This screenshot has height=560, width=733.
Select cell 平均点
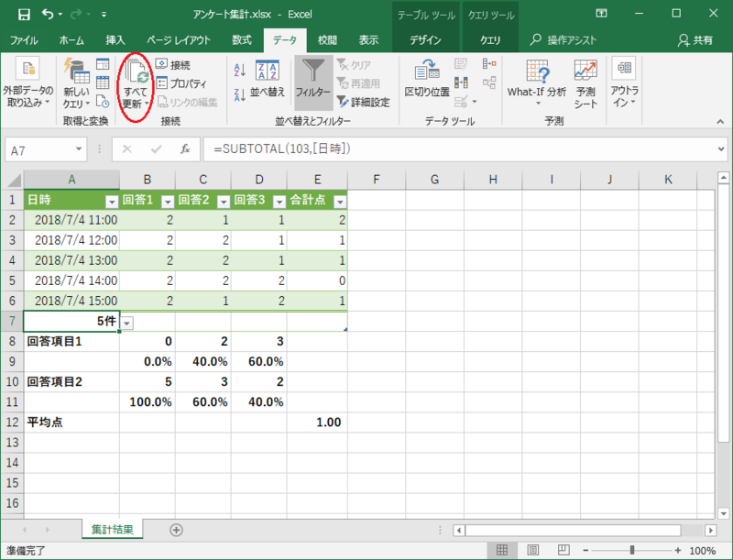pyautogui.click(x=71, y=423)
